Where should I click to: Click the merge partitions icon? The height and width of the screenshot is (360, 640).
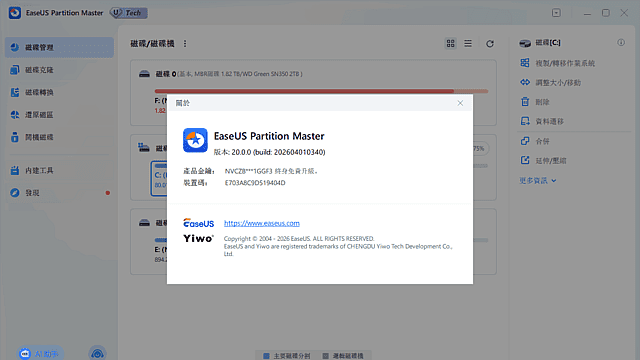525,141
